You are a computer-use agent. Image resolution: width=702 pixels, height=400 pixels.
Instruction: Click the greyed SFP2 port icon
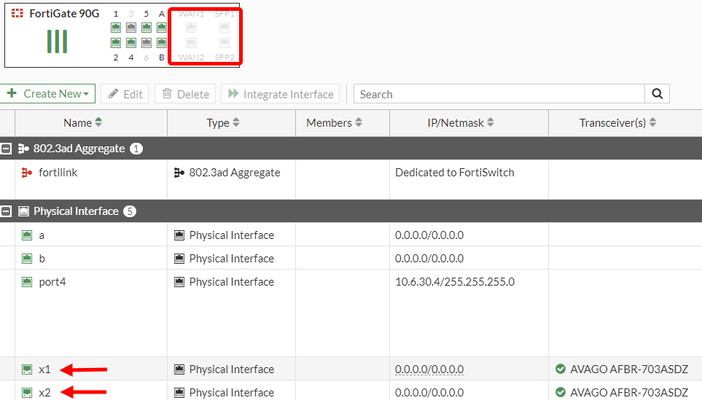point(224,43)
